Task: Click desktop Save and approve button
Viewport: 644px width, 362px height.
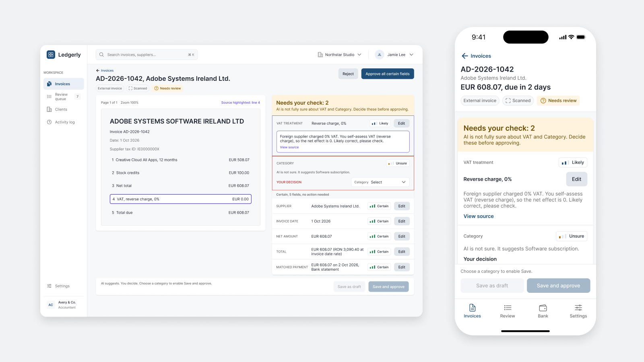Action: click(388, 287)
